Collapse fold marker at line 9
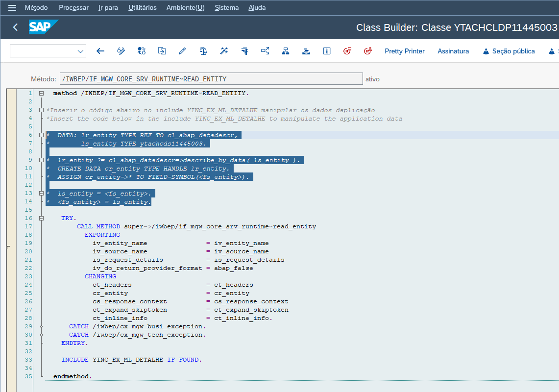The height and width of the screenshot is (392, 559). 41,160
